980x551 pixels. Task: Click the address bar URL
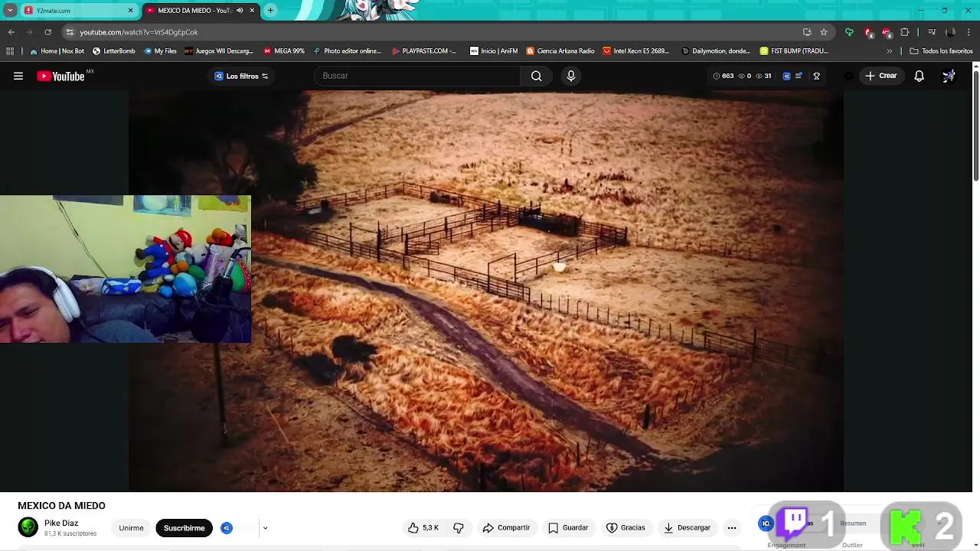139,32
